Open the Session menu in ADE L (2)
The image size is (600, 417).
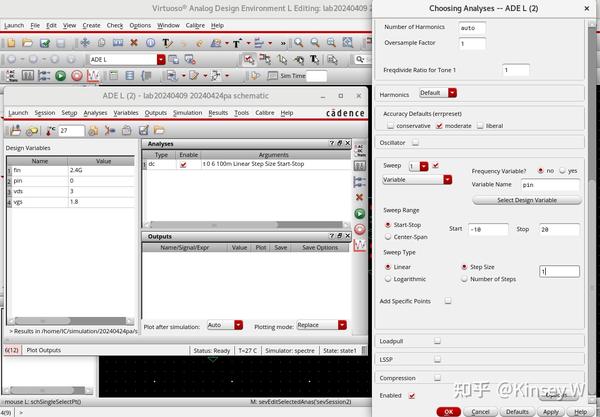point(45,113)
